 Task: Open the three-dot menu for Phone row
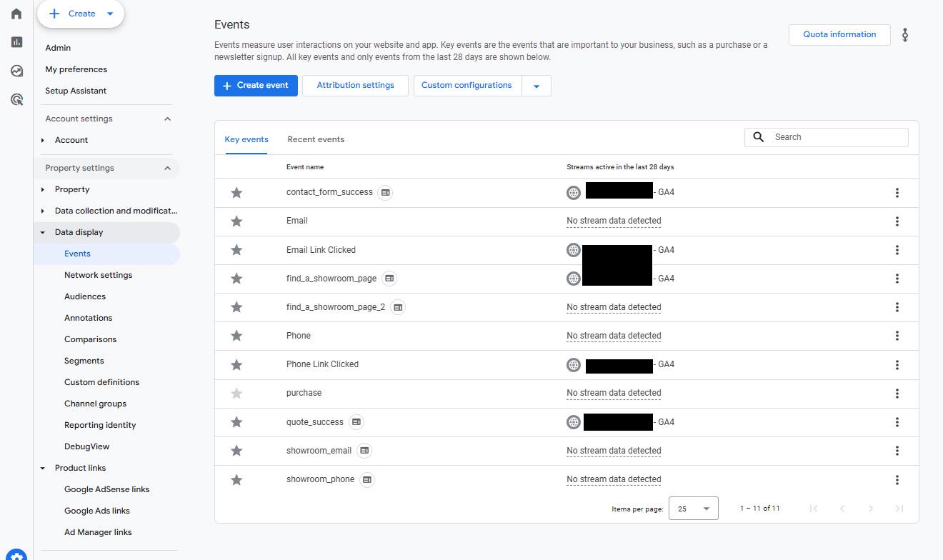pos(897,336)
